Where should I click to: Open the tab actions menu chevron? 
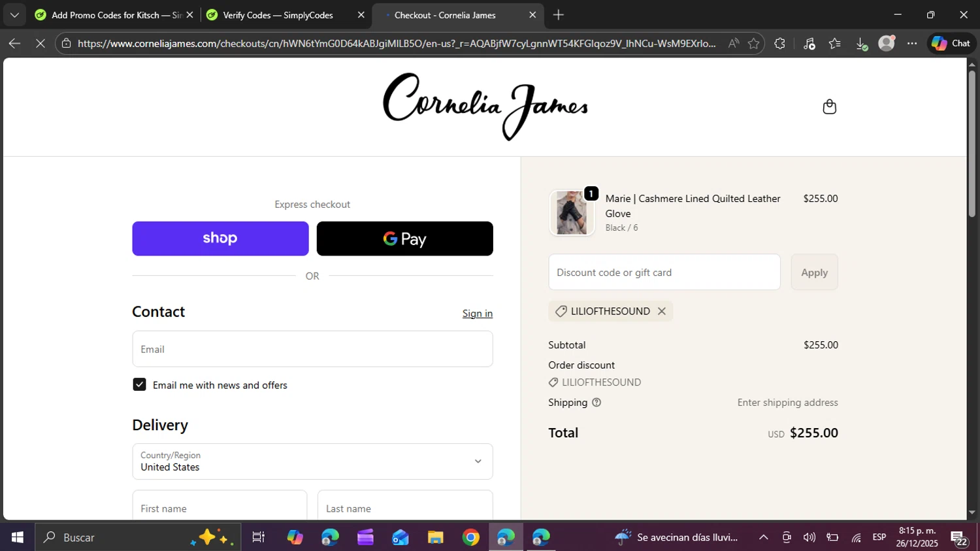[x=14, y=14]
